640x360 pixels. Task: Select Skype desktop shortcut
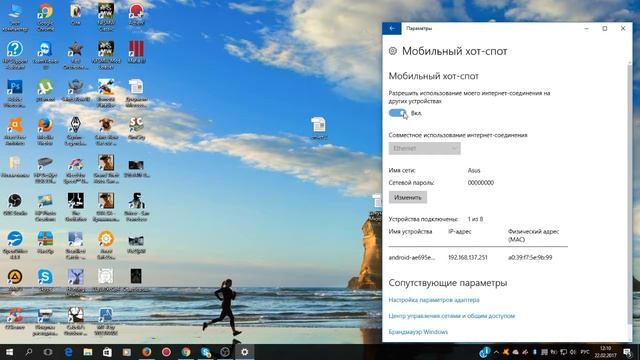click(45, 280)
